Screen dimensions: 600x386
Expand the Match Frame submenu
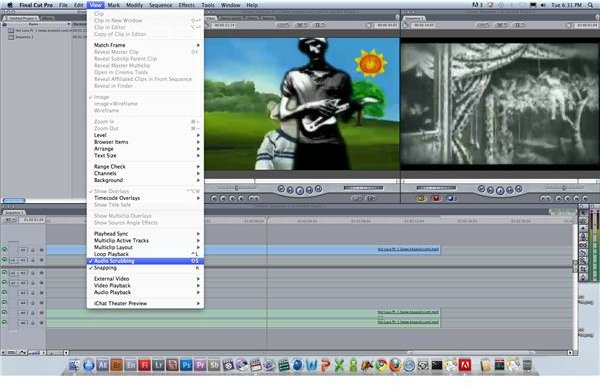pyautogui.click(x=145, y=45)
